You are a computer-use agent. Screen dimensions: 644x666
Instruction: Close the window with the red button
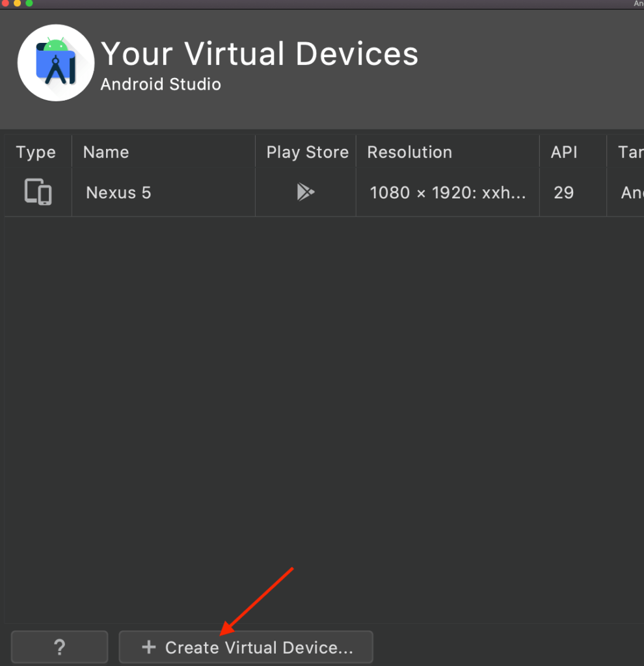[x=5, y=3]
